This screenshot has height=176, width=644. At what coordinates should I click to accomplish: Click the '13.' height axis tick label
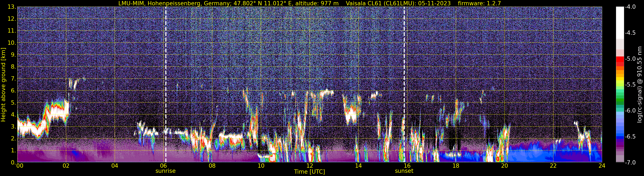[x=12, y=7]
